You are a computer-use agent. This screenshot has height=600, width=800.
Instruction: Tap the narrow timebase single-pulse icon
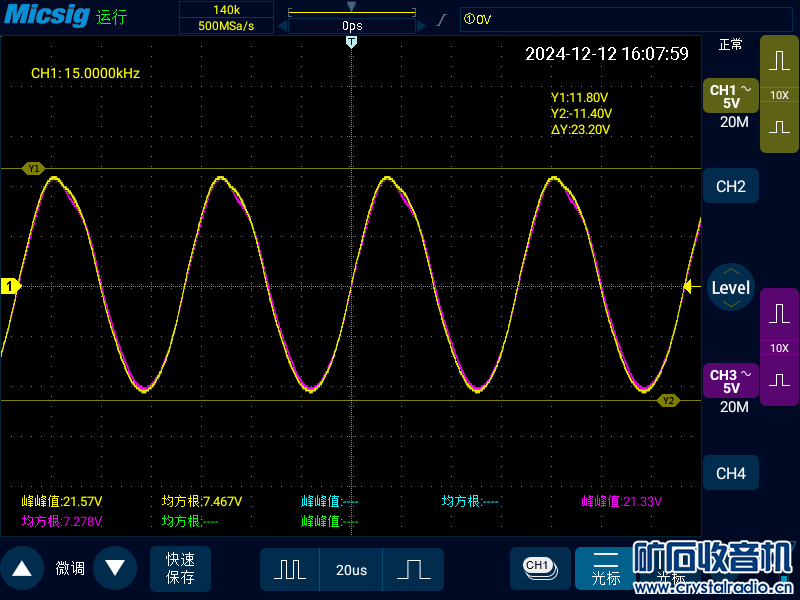coord(413,569)
